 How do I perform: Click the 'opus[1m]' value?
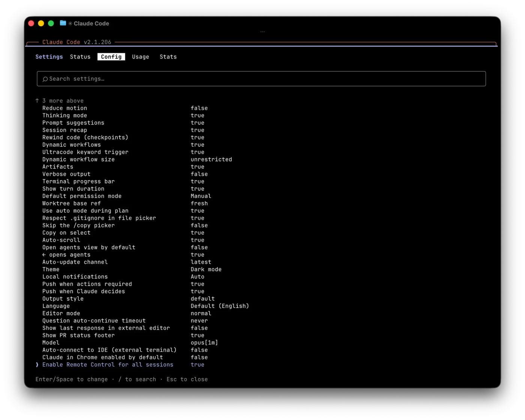[204, 343]
